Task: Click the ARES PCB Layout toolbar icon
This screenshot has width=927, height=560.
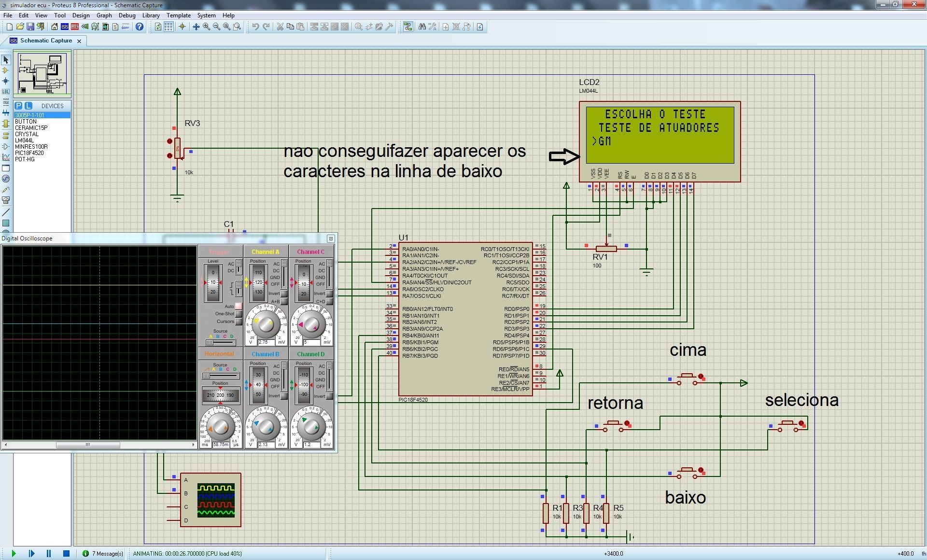Action: pyautogui.click(x=75, y=27)
